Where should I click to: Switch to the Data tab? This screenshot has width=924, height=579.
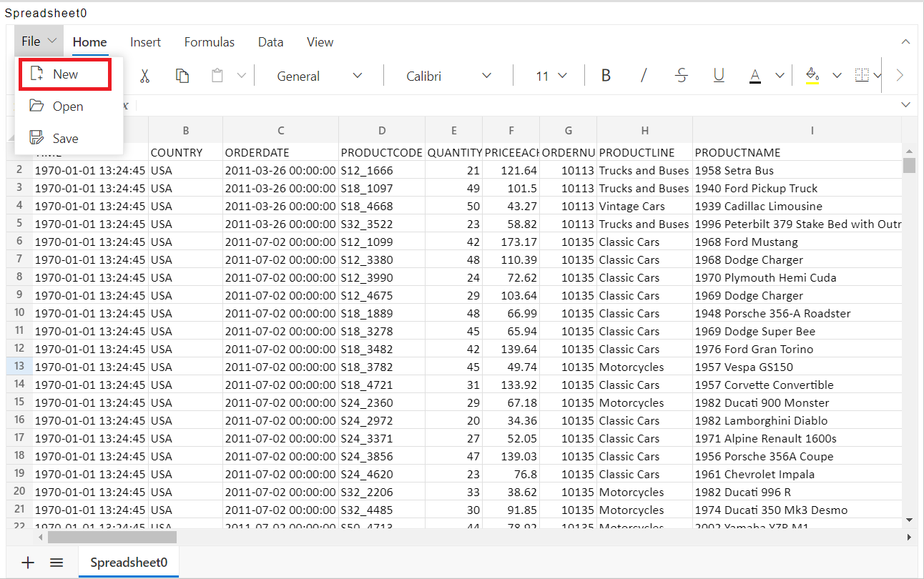[x=271, y=42]
